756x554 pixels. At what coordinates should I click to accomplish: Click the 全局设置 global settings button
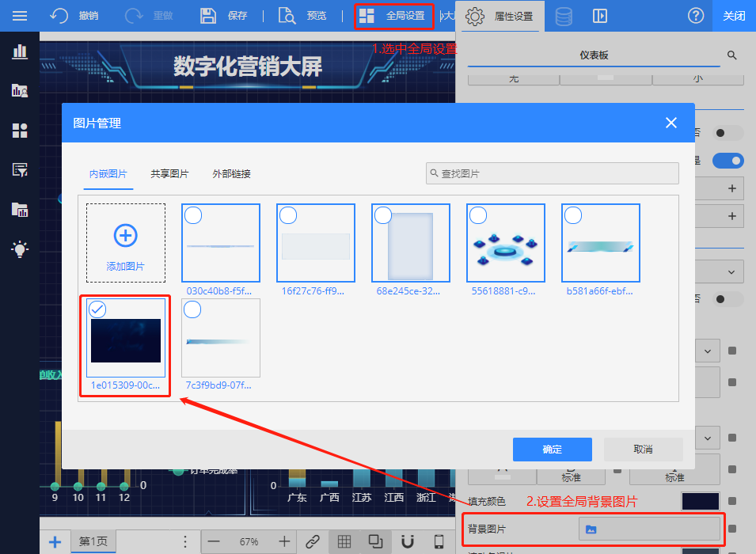394,16
